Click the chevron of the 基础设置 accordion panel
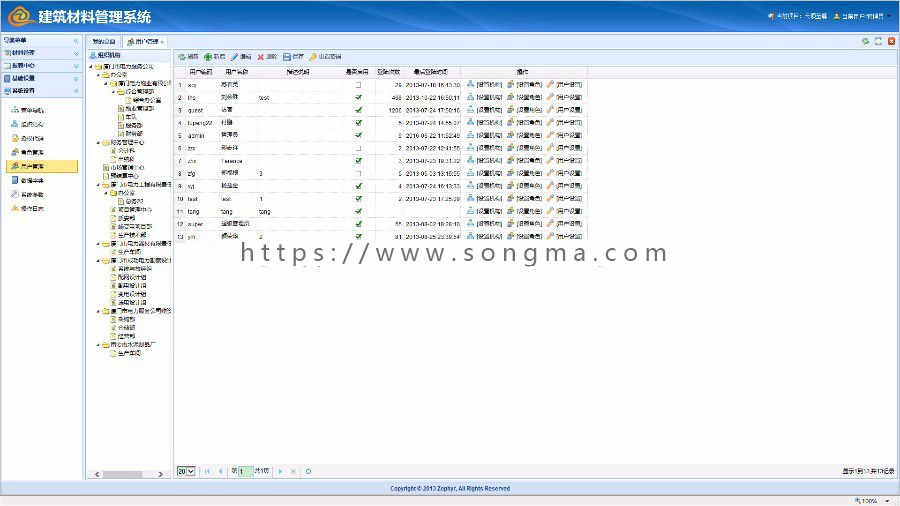This screenshot has height=506, width=900. coord(76,78)
